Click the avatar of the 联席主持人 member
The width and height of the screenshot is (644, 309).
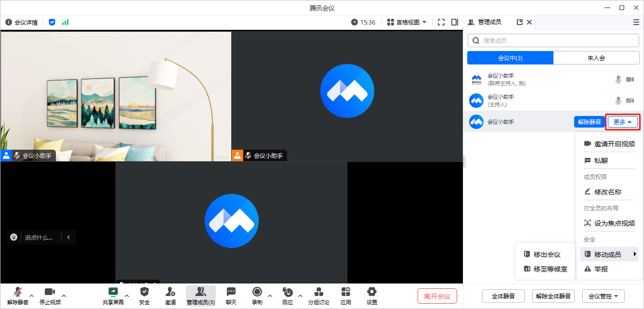[x=476, y=79]
